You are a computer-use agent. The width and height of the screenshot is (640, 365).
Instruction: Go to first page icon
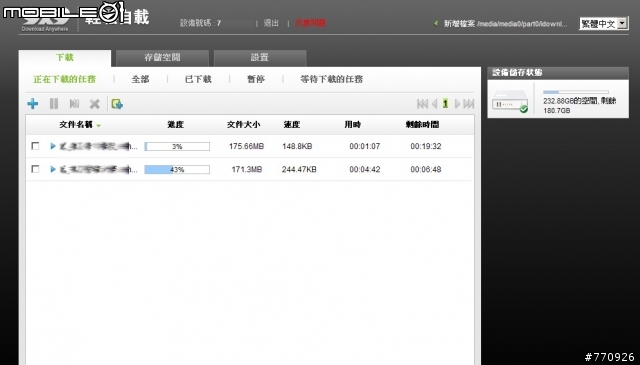(x=422, y=104)
